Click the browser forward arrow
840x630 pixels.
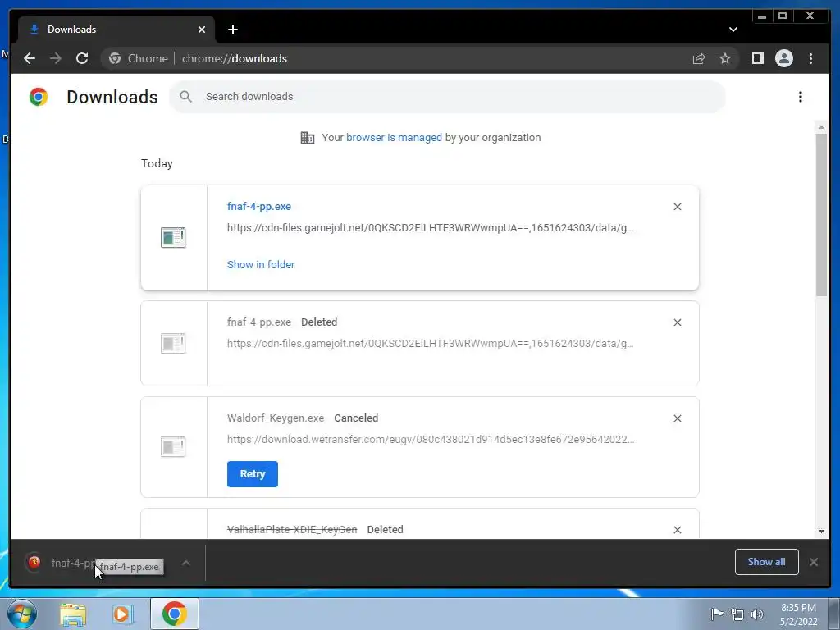point(56,58)
